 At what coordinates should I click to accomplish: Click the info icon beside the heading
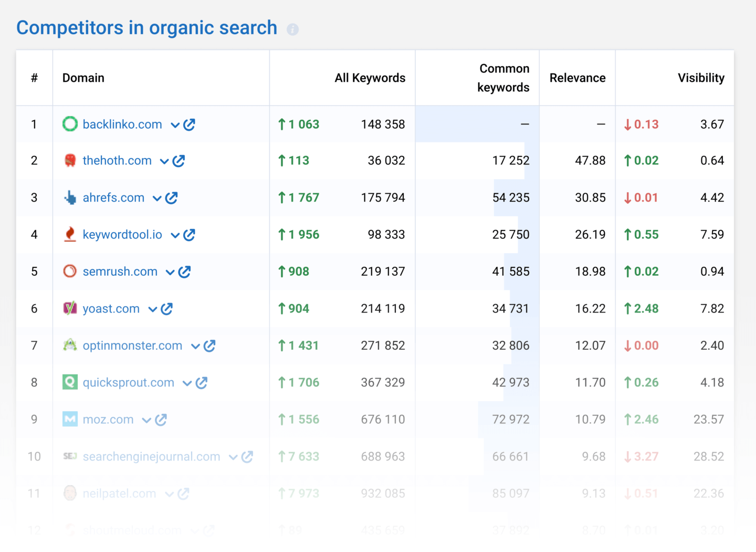pyautogui.click(x=292, y=30)
